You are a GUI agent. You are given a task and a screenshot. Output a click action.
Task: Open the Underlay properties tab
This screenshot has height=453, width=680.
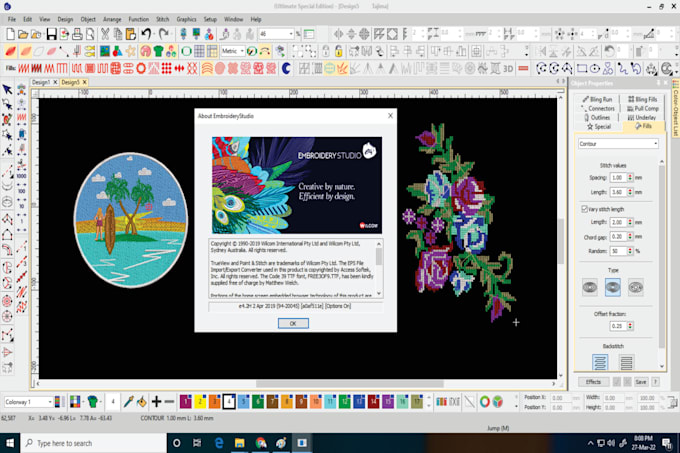coord(642,117)
